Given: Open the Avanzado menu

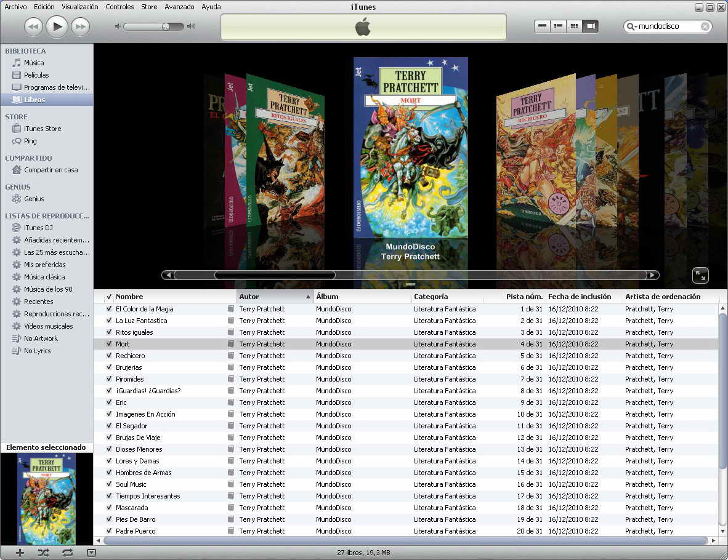Looking at the screenshot, I should [x=179, y=7].
